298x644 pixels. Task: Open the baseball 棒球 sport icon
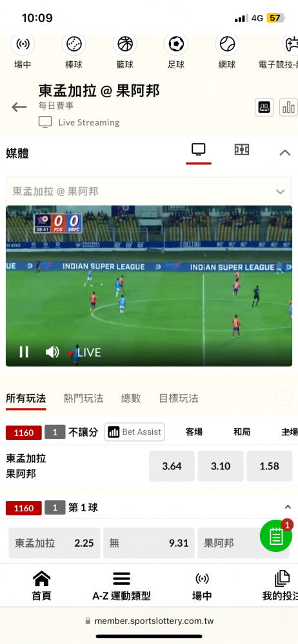[x=74, y=44]
